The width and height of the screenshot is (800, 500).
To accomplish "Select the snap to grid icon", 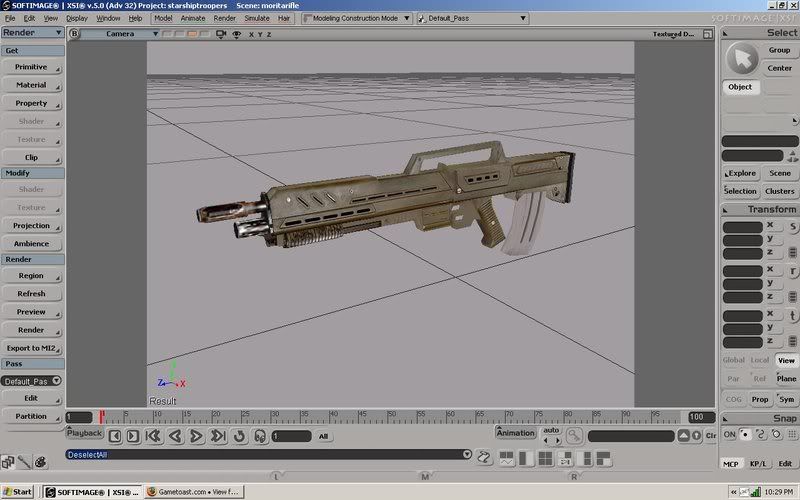I will [x=792, y=435].
